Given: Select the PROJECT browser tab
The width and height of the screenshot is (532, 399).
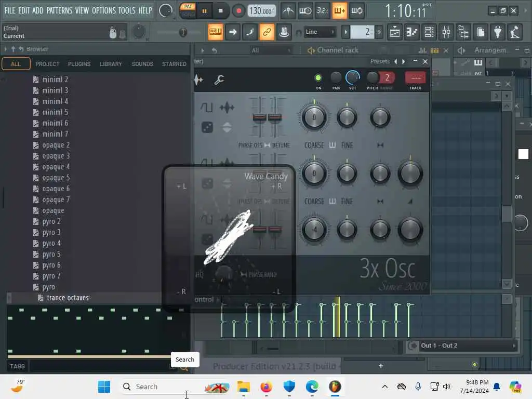Looking at the screenshot, I should (x=47, y=64).
